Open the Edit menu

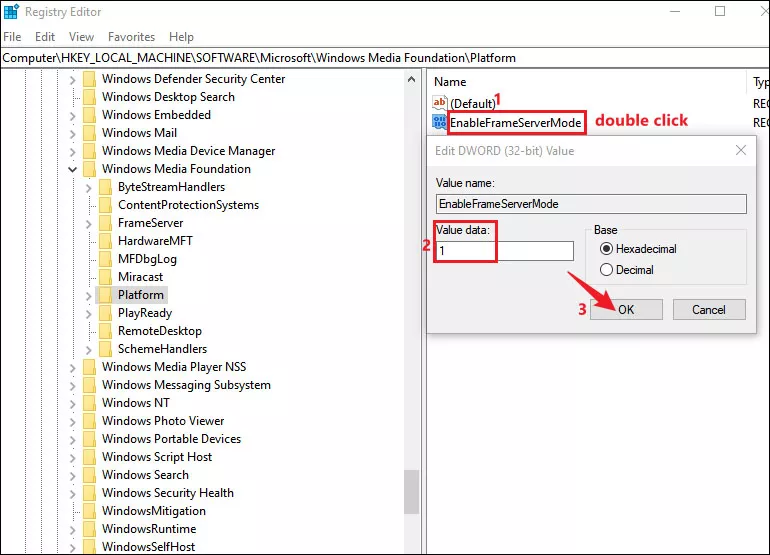pos(45,37)
